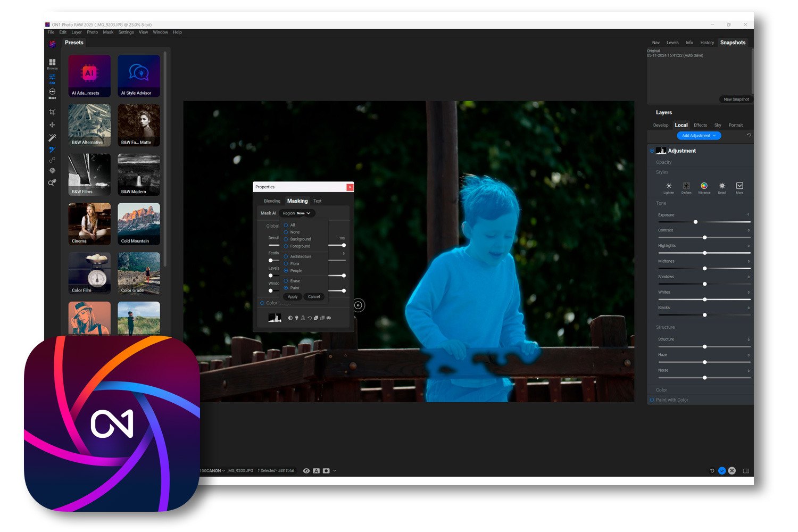Switch to the Blending tab in Properties
Screen dimensions: 798x532
click(272, 201)
